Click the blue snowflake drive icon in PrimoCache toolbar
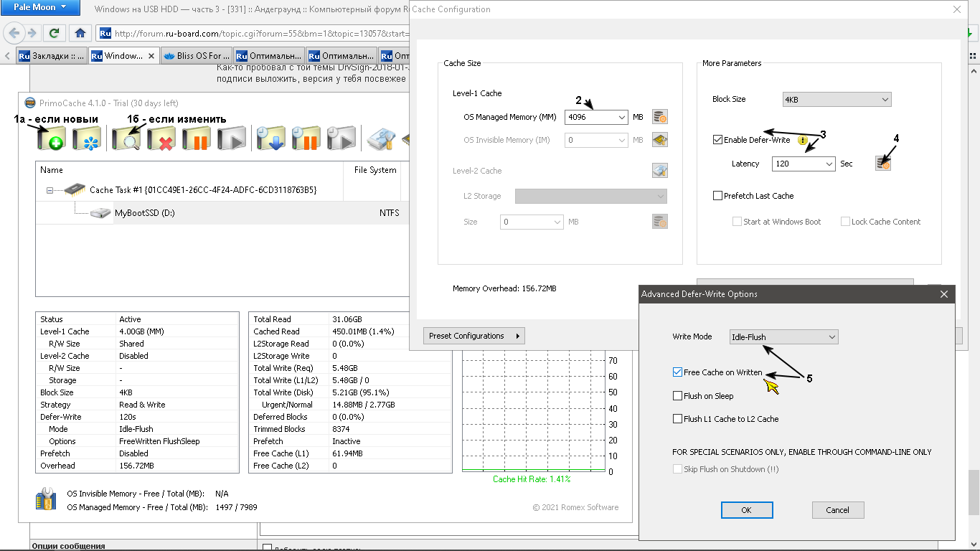Image resolution: width=980 pixels, height=551 pixels. tap(88, 138)
